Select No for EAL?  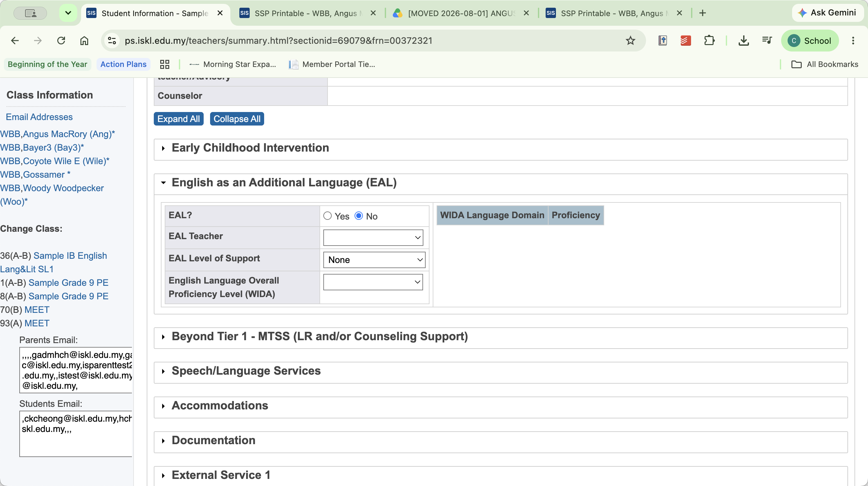pos(359,216)
